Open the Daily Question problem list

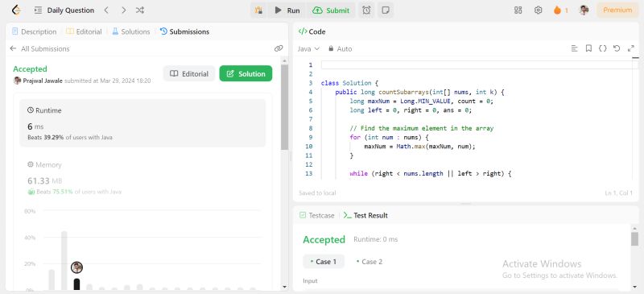click(x=64, y=10)
